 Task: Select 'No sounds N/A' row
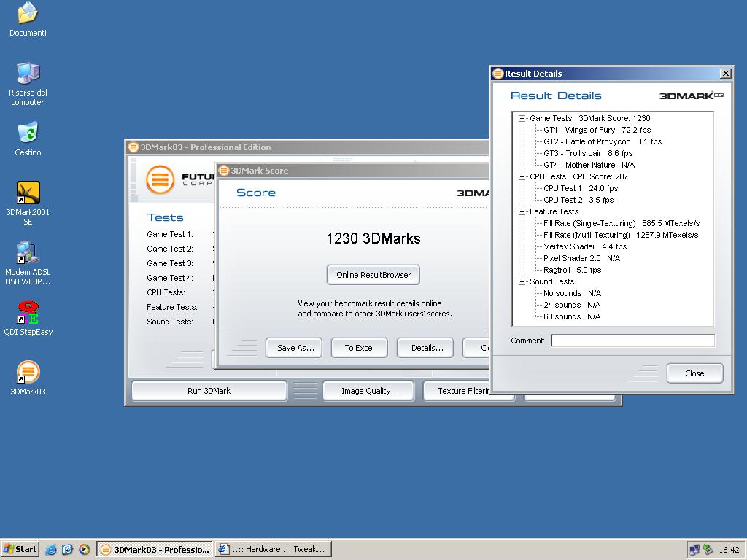[x=572, y=293]
